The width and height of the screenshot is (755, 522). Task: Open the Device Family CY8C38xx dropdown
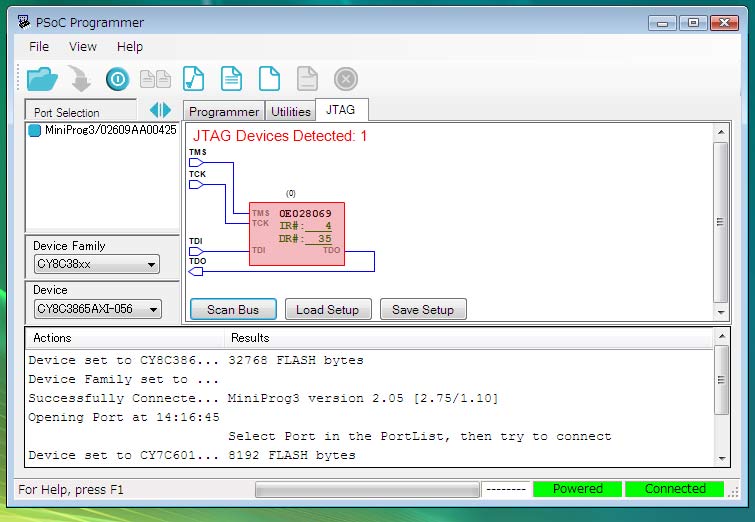pyautogui.click(x=97, y=264)
